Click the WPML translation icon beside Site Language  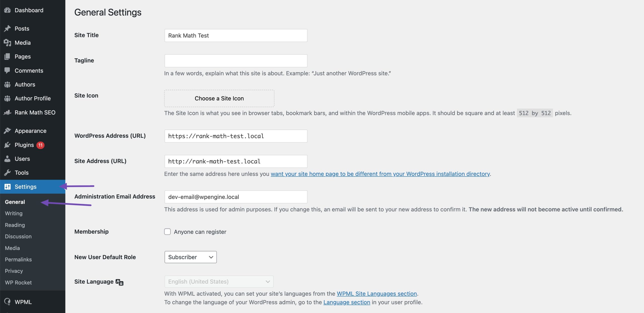pos(119,282)
